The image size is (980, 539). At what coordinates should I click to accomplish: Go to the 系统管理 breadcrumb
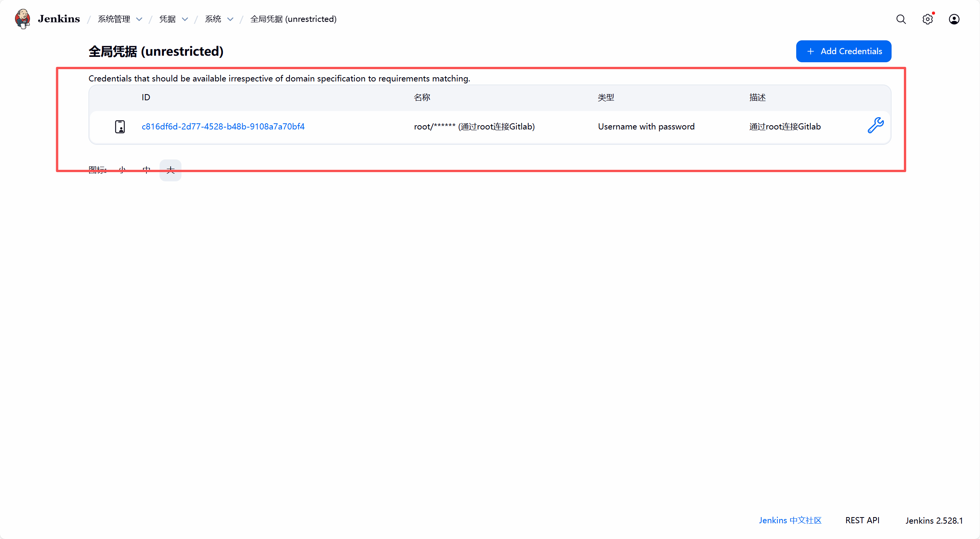(114, 19)
